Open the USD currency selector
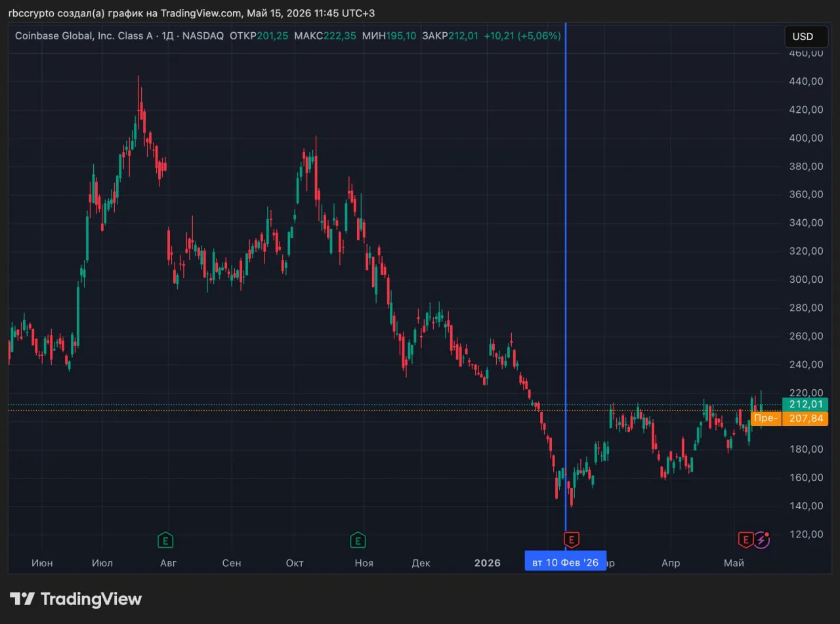This screenshot has width=840, height=624. tap(807, 37)
